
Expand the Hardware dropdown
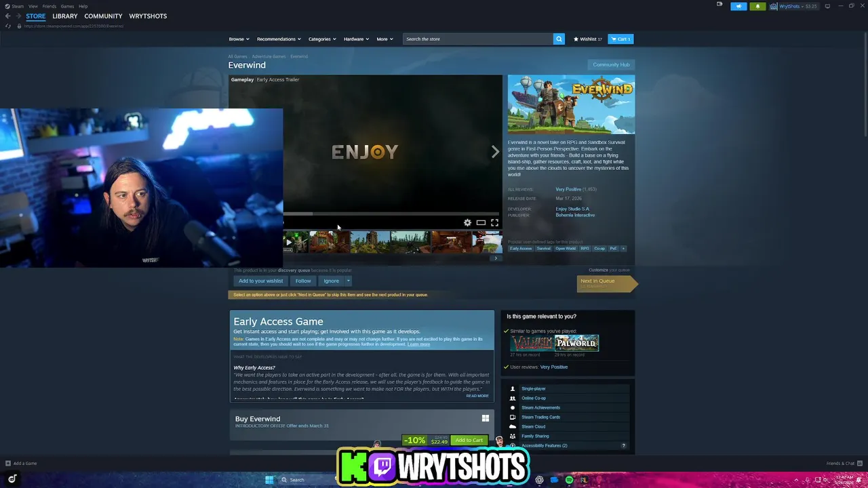click(x=356, y=39)
